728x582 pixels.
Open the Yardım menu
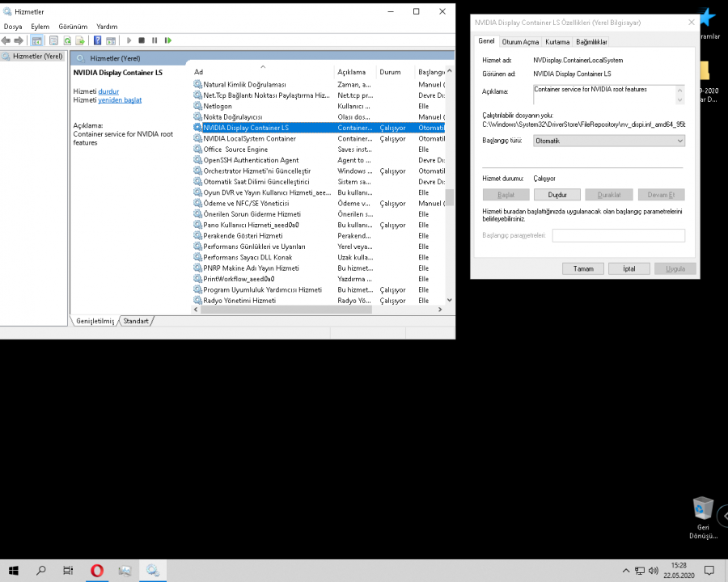[107, 27]
